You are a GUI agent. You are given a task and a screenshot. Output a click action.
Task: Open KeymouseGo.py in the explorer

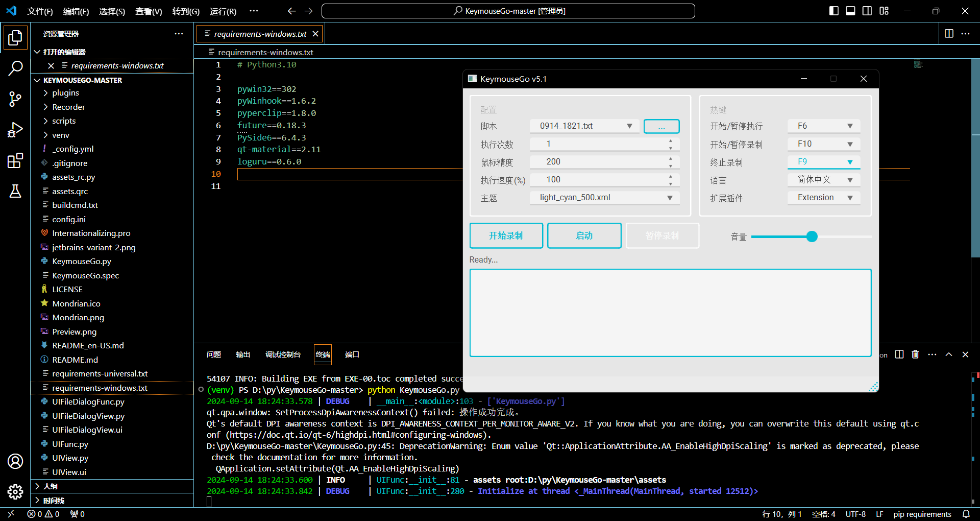click(112, 262)
